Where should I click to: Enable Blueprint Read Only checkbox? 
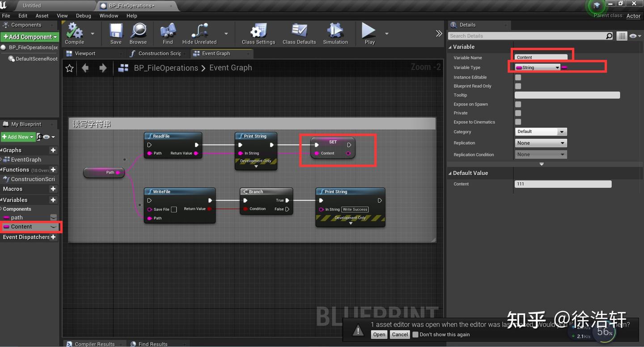tap(518, 86)
